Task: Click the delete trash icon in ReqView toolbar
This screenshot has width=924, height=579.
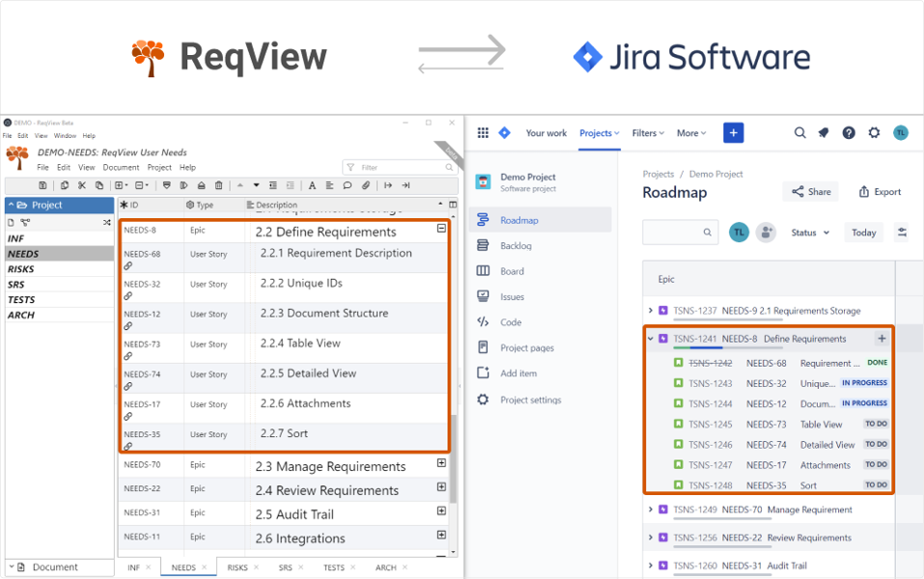Action: click(219, 185)
